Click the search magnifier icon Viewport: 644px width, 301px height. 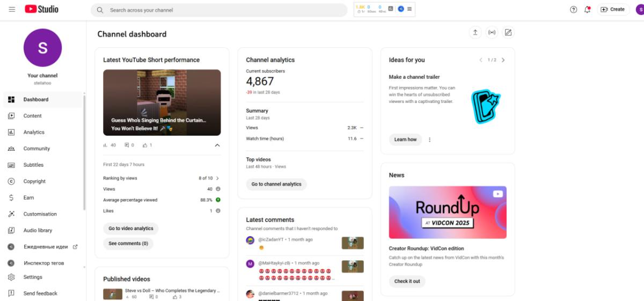point(100,10)
